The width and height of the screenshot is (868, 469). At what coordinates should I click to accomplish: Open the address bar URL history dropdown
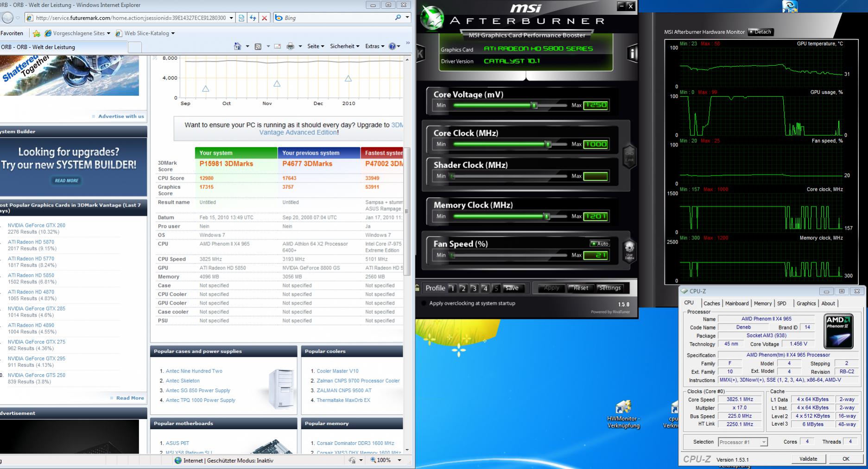point(231,18)
